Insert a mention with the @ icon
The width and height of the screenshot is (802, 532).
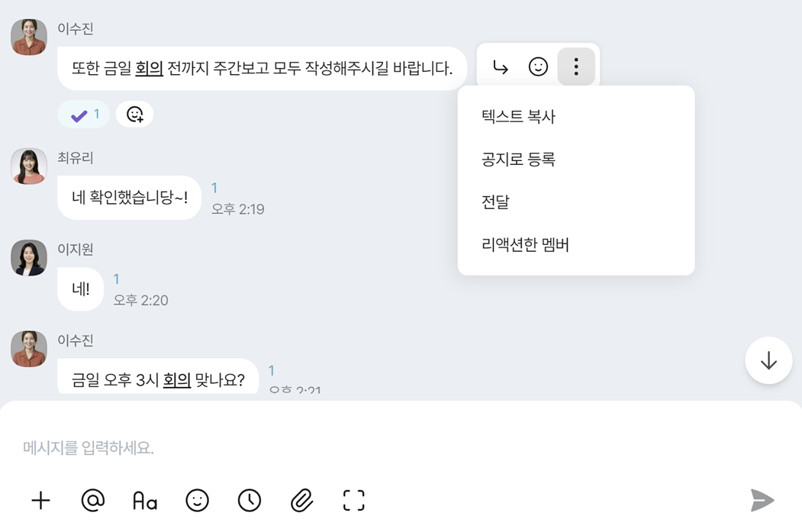[93, 500]
